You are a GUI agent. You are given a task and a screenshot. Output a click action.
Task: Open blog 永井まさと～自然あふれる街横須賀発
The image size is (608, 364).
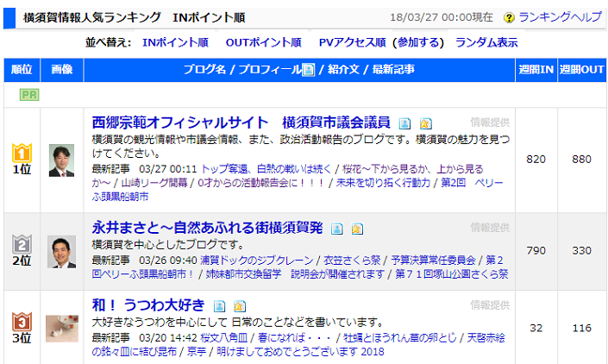[x=207, y=229]
